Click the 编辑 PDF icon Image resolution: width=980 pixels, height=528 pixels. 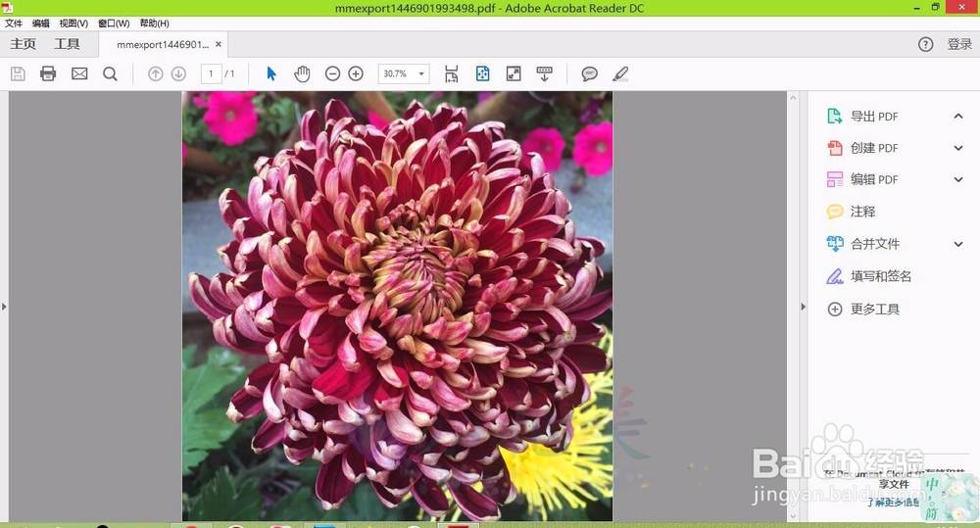834,179
